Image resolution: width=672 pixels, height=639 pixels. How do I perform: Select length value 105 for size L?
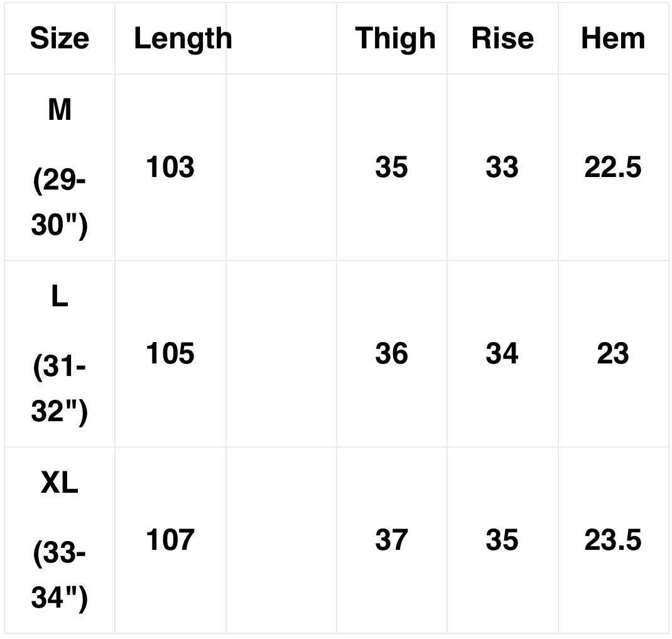point(170,354)
